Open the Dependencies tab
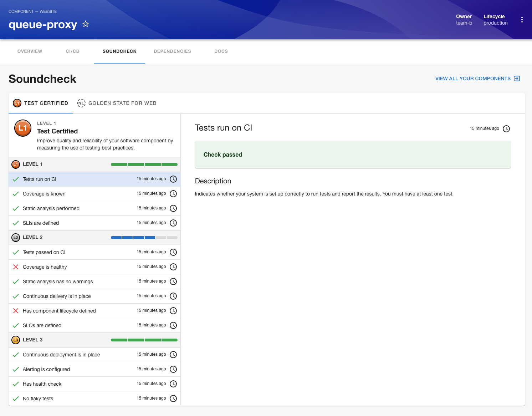532x416 pixels. pyautogui.click(x=172, y=51)
